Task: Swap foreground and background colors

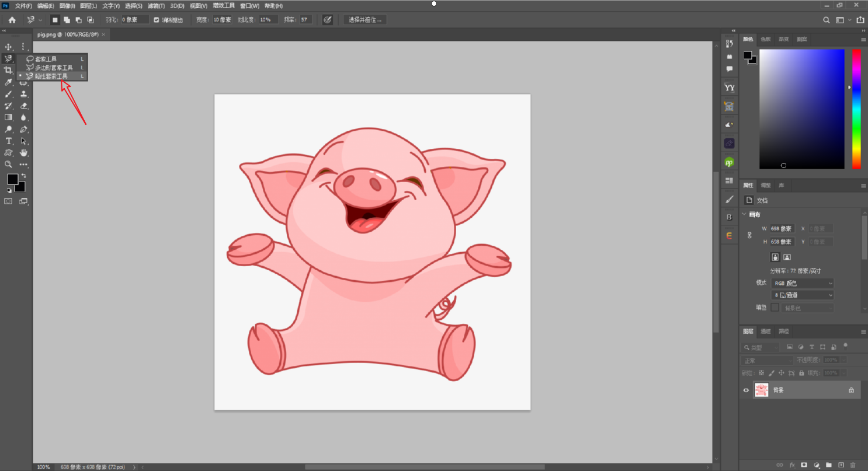Action: click(x=24, y=176)
